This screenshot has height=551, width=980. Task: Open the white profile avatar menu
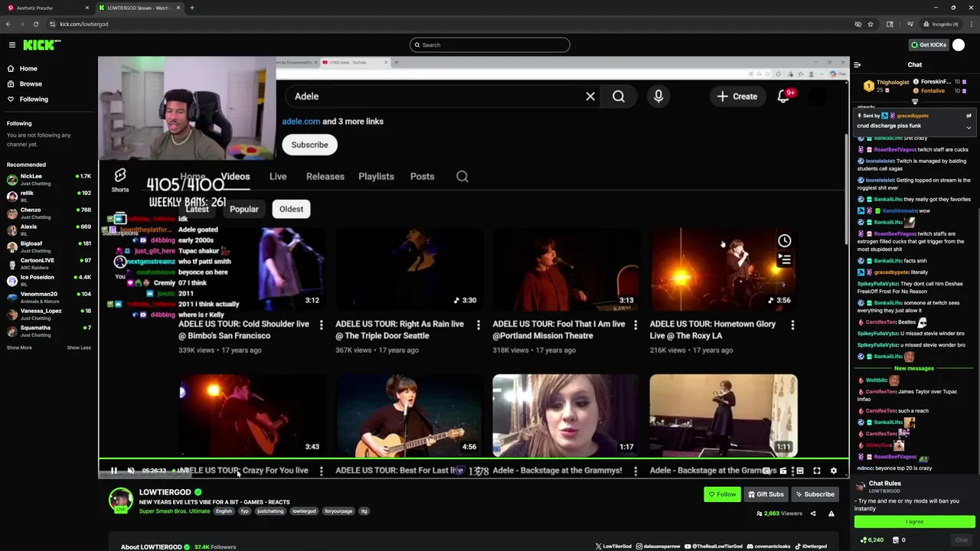(959, 45)
